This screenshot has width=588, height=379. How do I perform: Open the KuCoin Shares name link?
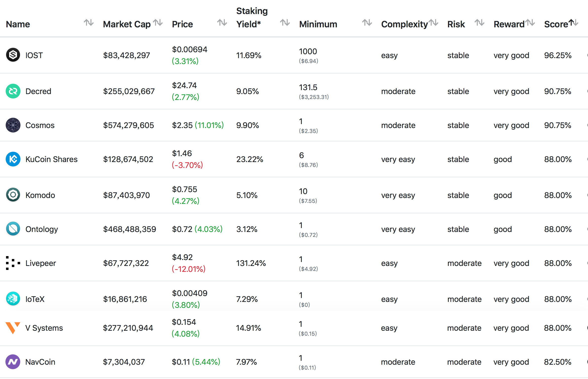[51, 159]
